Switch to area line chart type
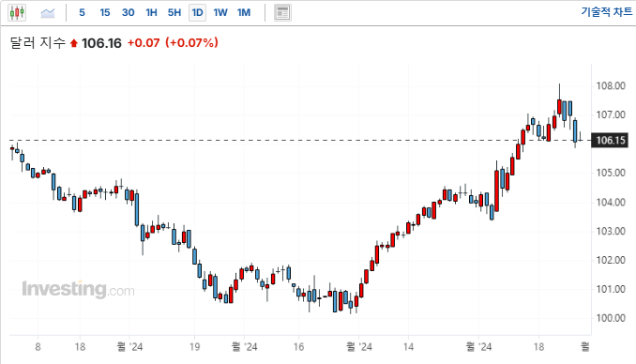This screenshot has width=636, height=364. click(48, 12)
